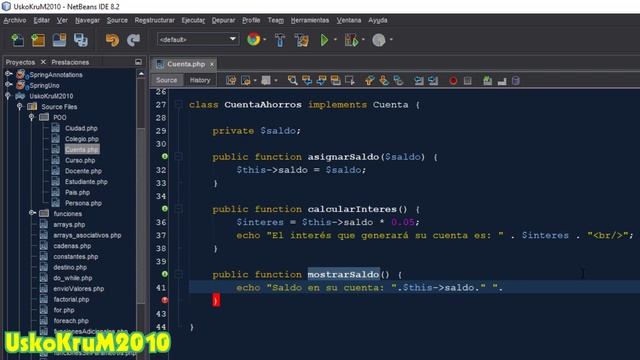Screen dimensions: 640x360
Task: Click the New Project toolbar icon
Action: coord(38,40)
